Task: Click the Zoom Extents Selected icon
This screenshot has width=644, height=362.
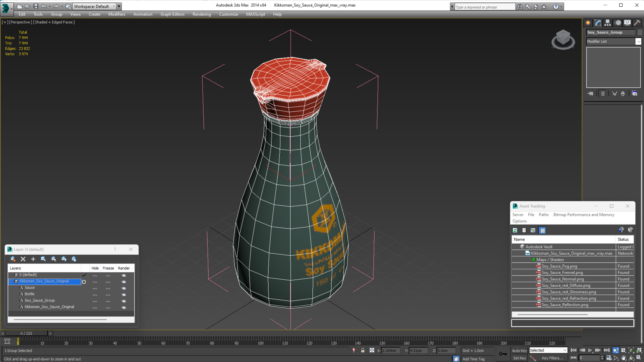Action: (x=631, y=350)
